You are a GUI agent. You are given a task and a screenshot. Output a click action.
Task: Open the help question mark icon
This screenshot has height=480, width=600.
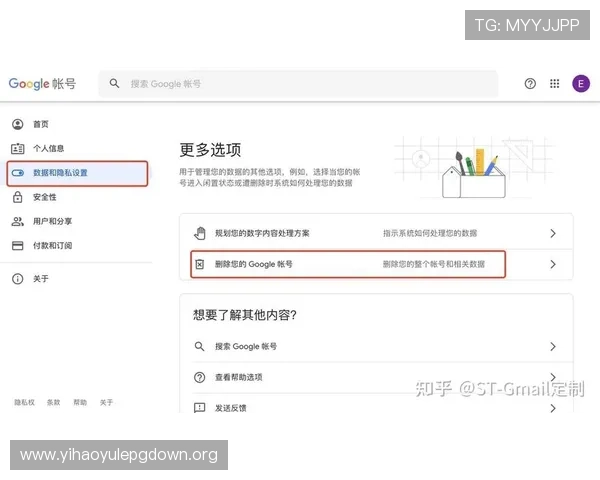(x=530, y=83)
